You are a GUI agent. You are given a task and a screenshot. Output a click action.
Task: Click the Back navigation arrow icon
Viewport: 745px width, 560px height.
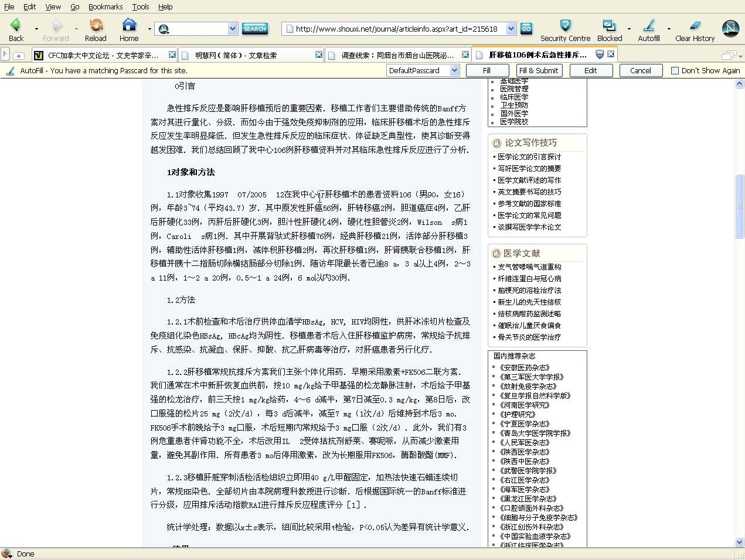coord(16,26)
